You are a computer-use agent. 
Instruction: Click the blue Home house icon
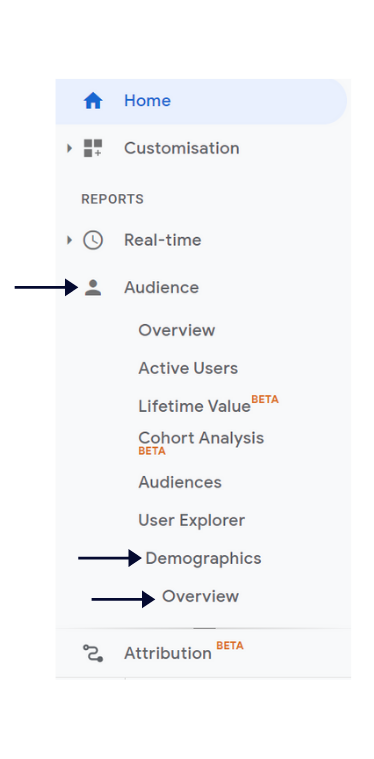tap(93, 101)
